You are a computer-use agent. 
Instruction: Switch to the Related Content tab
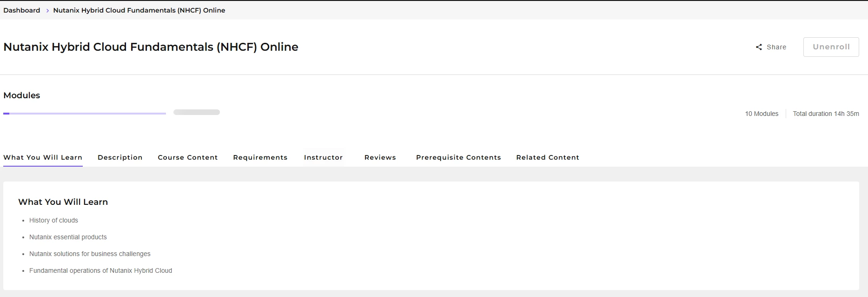pos(548,157)
